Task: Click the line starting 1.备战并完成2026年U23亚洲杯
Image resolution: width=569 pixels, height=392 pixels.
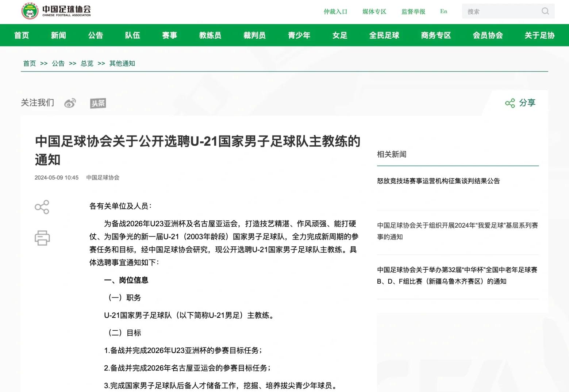Action: pos(183,350)
